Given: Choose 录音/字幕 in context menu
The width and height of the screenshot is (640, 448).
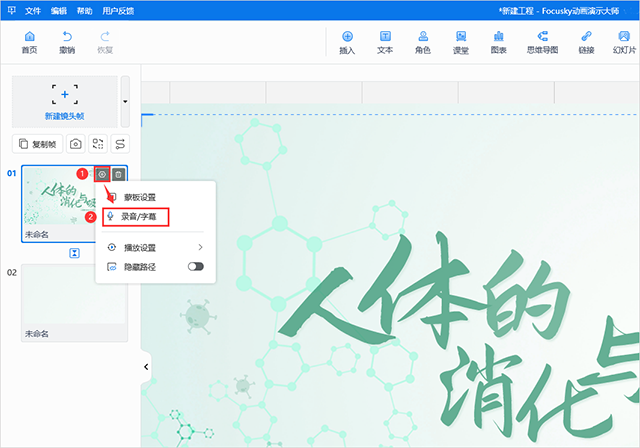Looking at the screenshot, I should click(136, 217).
